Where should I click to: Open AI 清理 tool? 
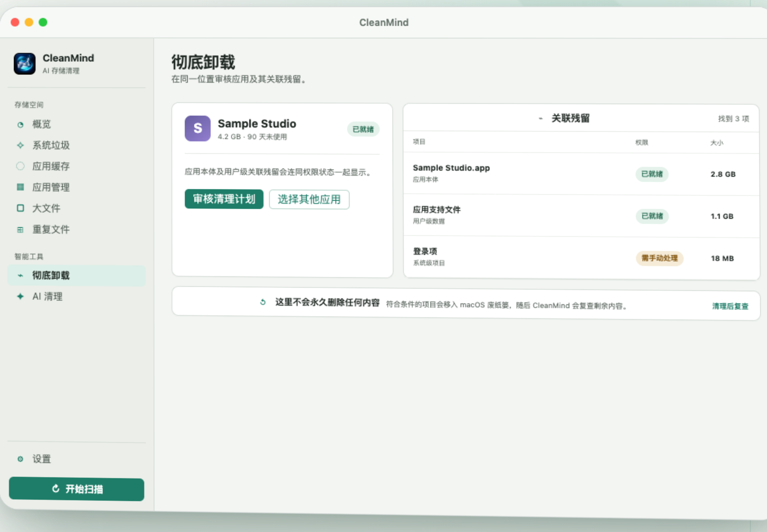76,296
